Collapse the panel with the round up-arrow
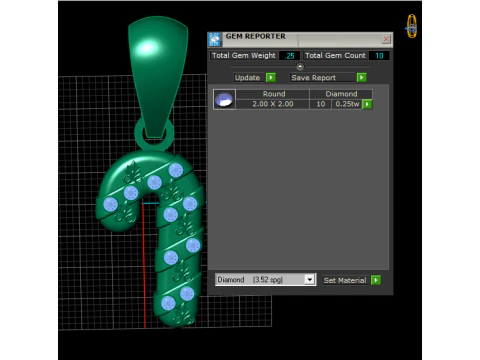 (x=300, y=67)
